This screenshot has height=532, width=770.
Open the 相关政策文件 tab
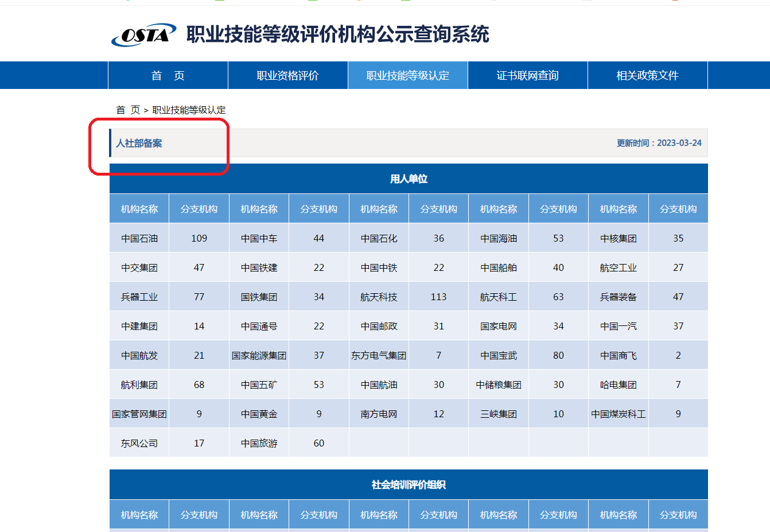coord(648,75)
